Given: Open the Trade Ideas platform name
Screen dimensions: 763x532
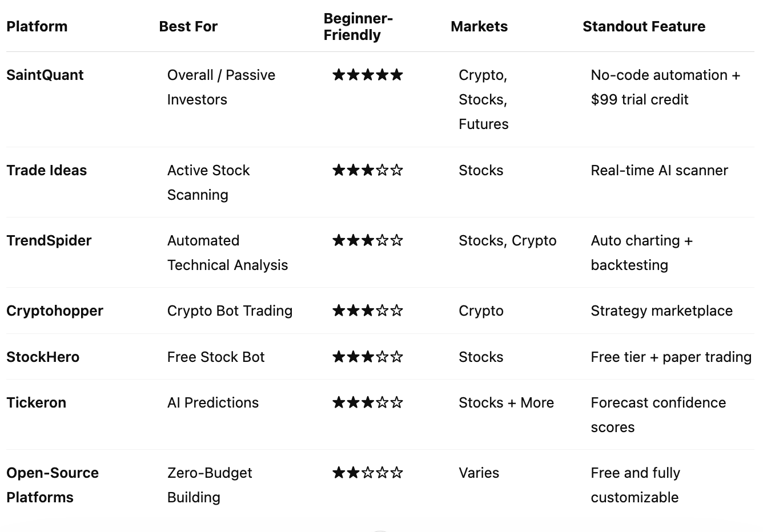Looking at the screenshot, I should tap(46, 170).
